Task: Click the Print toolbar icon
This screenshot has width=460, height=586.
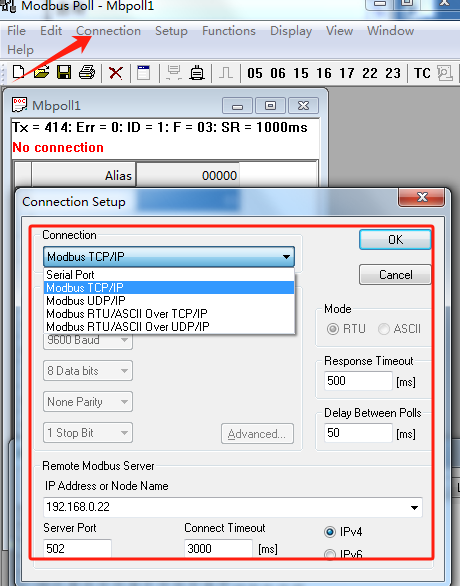Action: point(87,72)
